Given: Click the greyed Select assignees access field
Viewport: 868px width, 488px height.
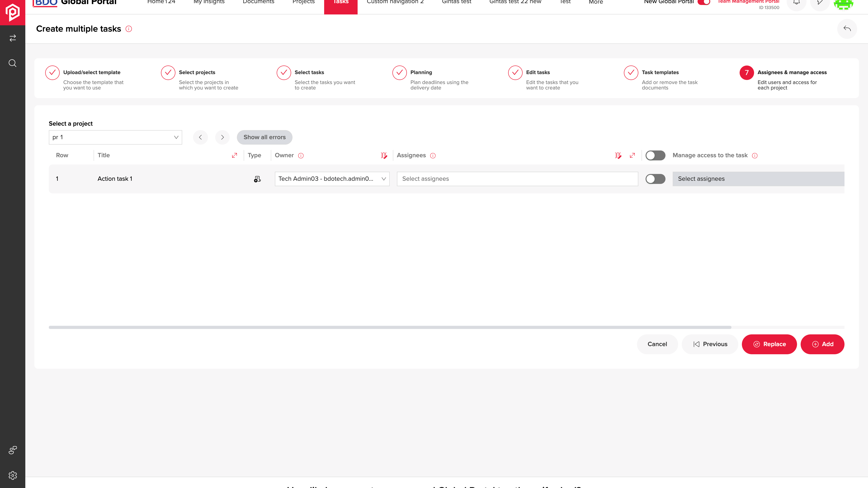Looking at the screenshot, I should point(758,179).
